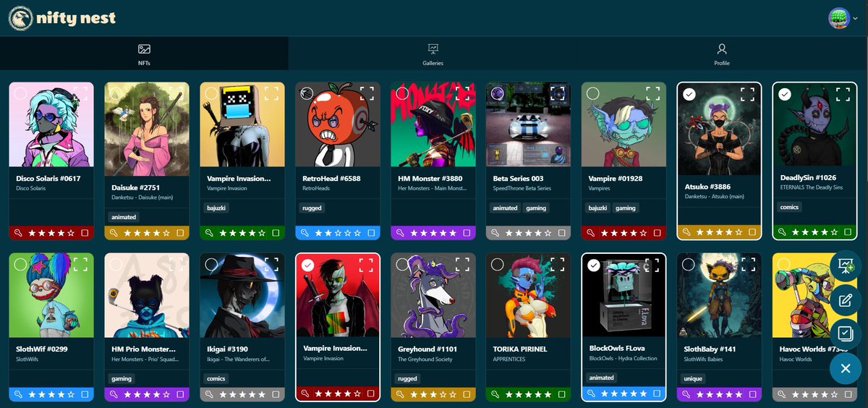Rate RetroHead #6588 five stars
The width and height of the screenshot is (868, 408).
click(x=357, y=233)
